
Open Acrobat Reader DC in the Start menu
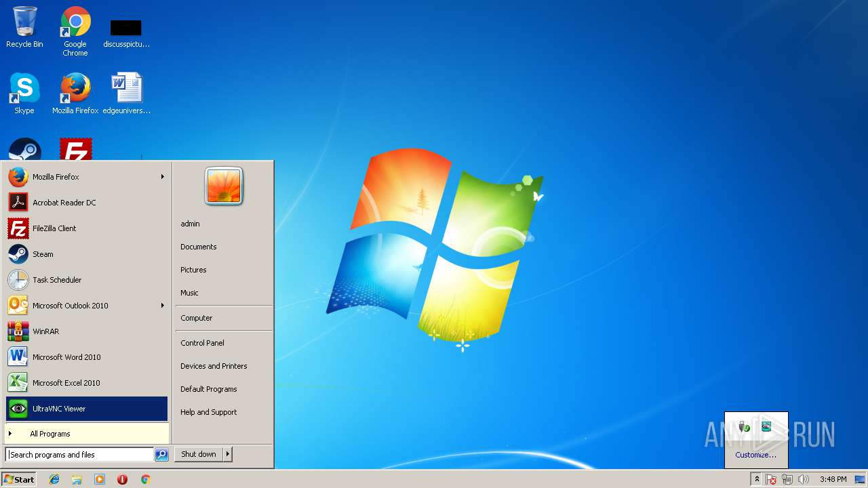(87, 203)
